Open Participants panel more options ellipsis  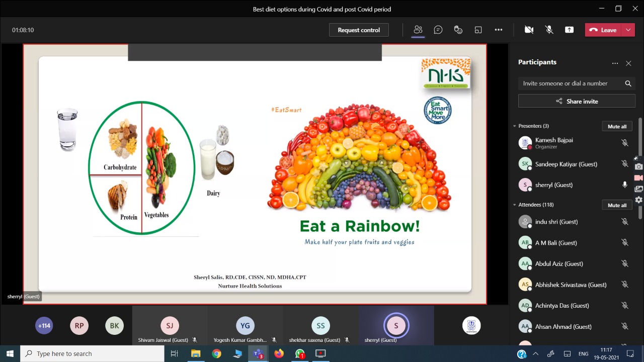(615, 63)
